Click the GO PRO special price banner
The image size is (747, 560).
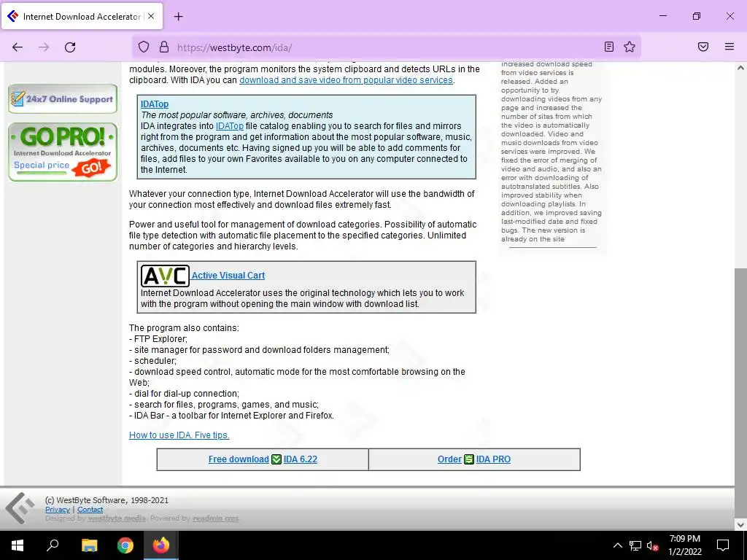coord(63,152)
